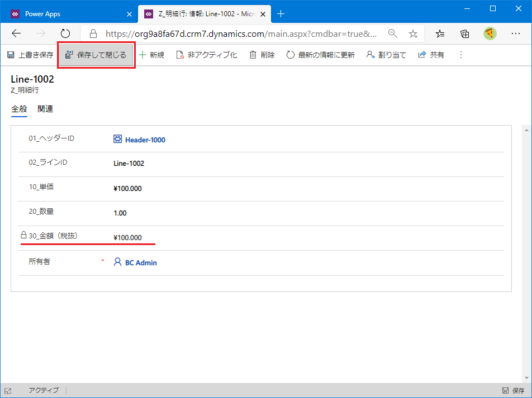Click the user icon beside BC Admin
532x398 pixels.
click(117, 262)
